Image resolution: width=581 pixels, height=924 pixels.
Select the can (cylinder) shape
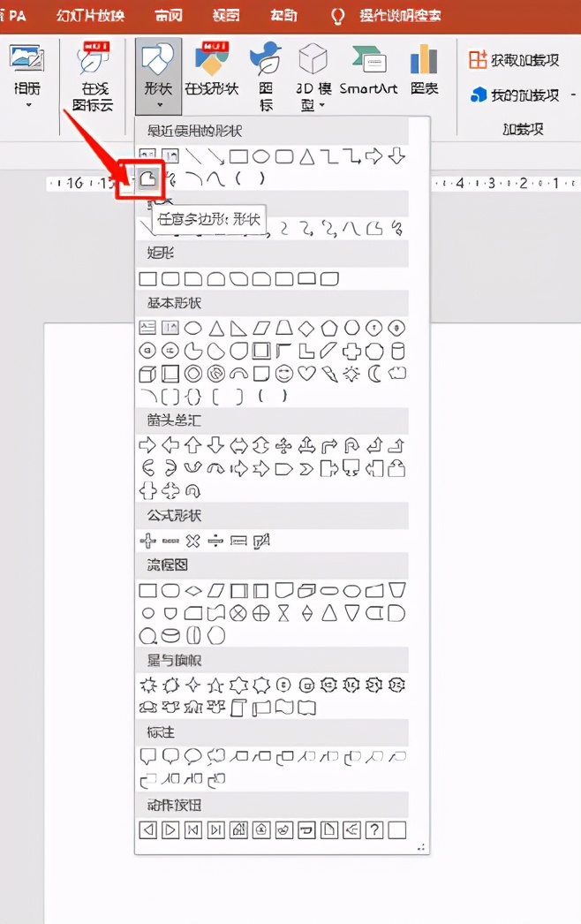click(x=397, y=352)
